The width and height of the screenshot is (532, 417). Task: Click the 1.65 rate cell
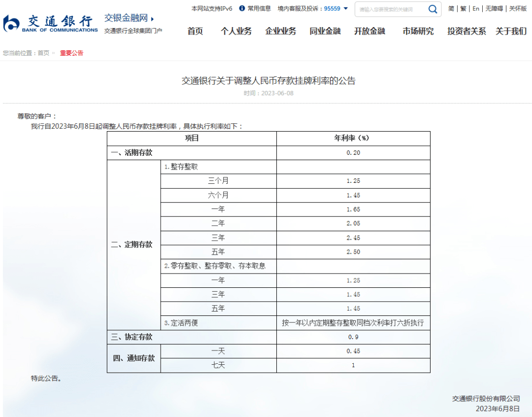coord(353,209)
